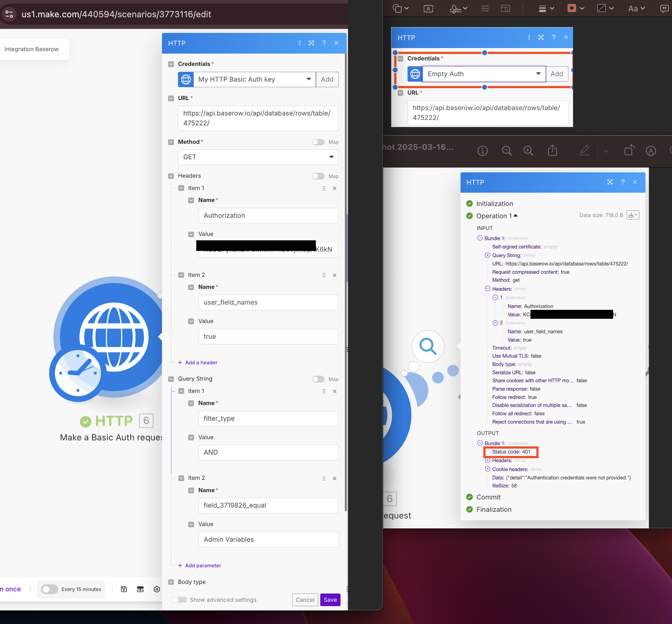Grab the reorder handle of Query String Item 2

pyautogui.click(x=324, y=478)
